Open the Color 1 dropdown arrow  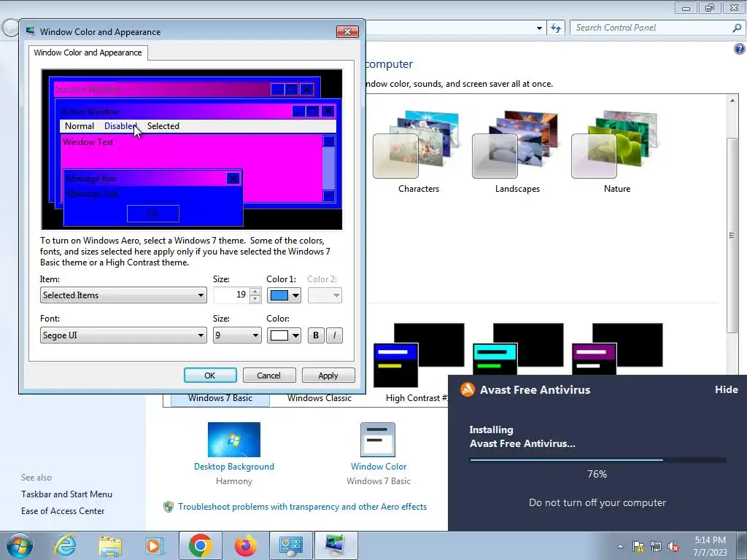pyautogui.click(x=295, y=296)
